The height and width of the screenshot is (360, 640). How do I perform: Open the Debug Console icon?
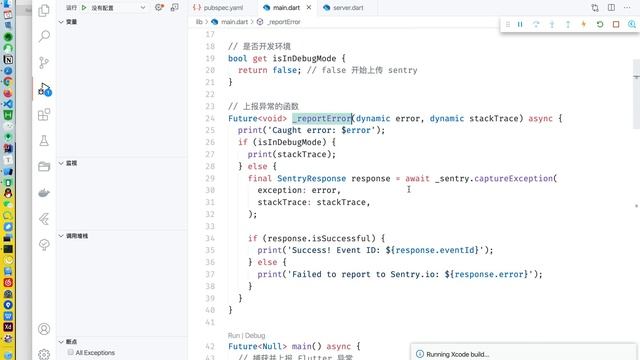175,7
